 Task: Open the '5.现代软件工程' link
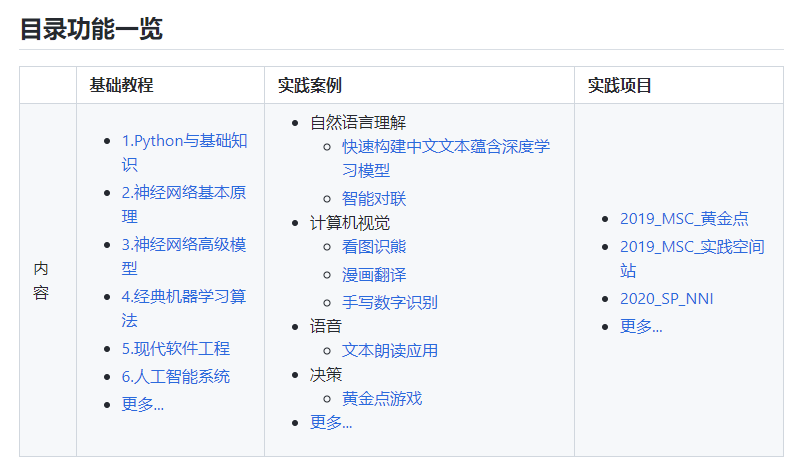[x=176, y=349]
